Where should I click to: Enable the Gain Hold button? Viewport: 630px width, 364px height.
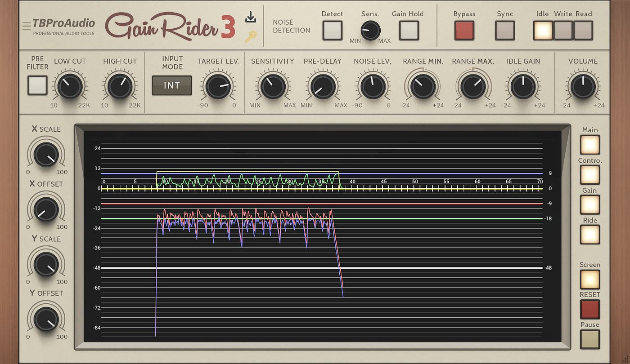click(409, 31)
